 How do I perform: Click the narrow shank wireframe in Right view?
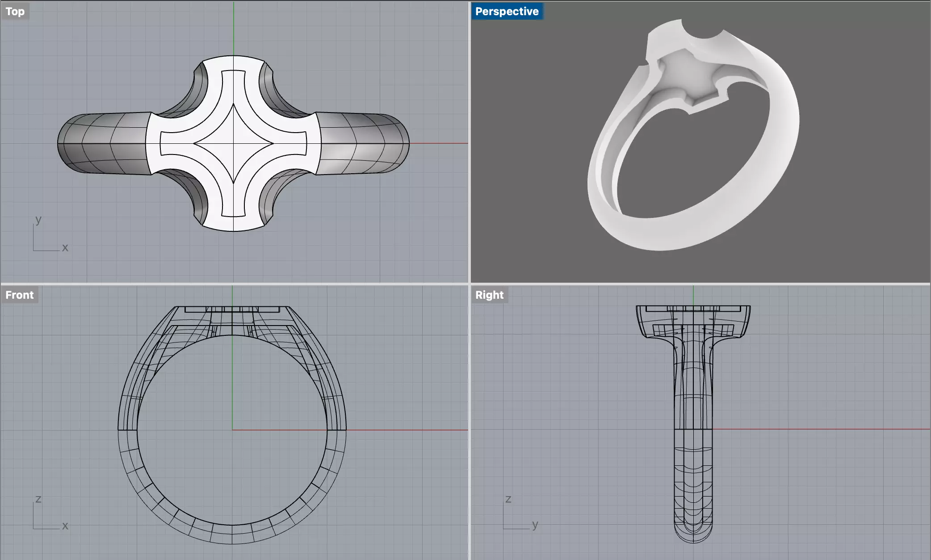click(693, 447)
